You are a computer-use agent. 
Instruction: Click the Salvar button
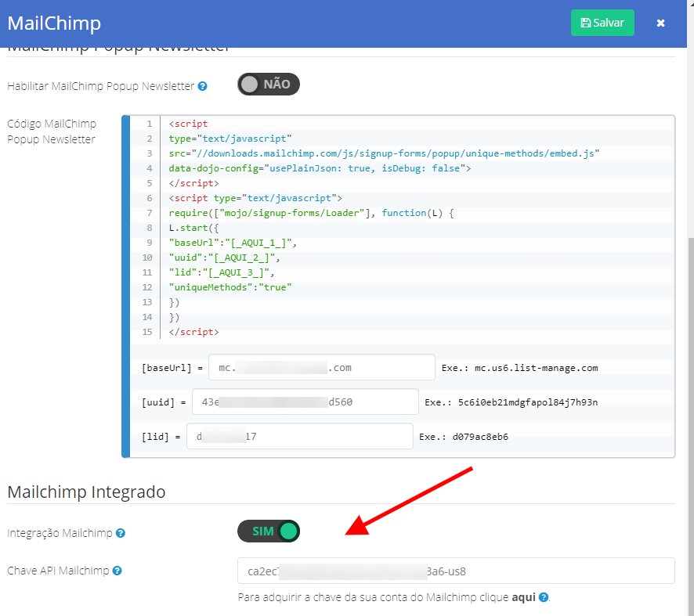[x=602, y=23]
